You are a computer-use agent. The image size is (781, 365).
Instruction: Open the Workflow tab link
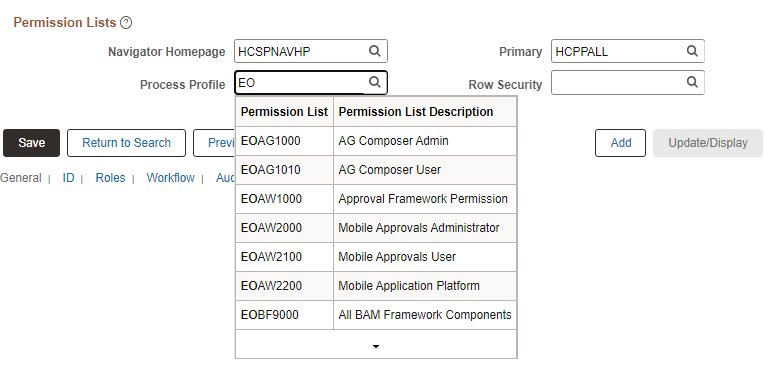[170, 178]
